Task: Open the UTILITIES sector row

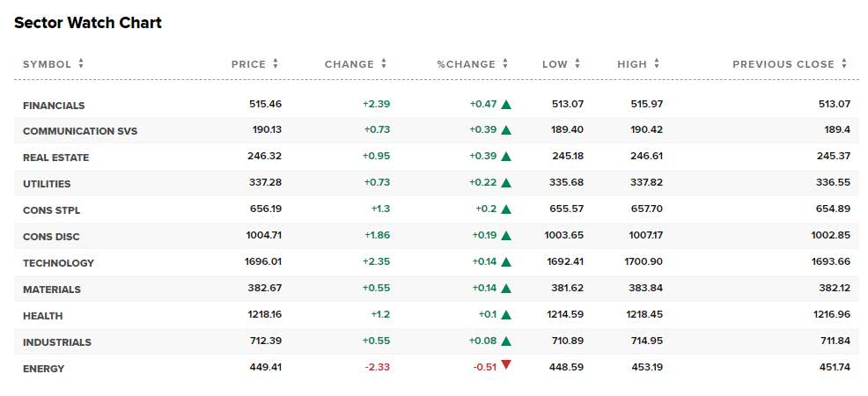Action: coord(47,184)
